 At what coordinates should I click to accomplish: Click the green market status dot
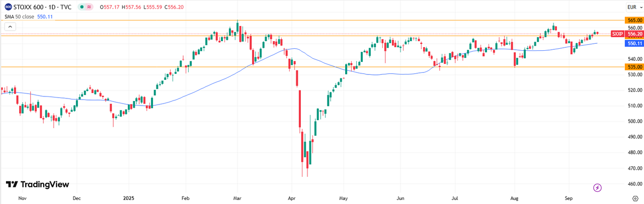[x=82, y=7]
